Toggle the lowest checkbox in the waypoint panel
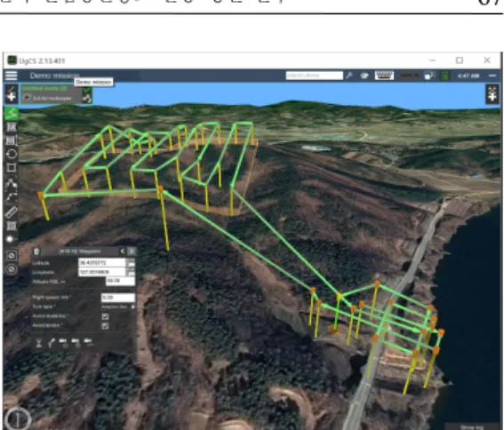The height and width of the screenshot is (430, 504). click(x=105, y=326)
